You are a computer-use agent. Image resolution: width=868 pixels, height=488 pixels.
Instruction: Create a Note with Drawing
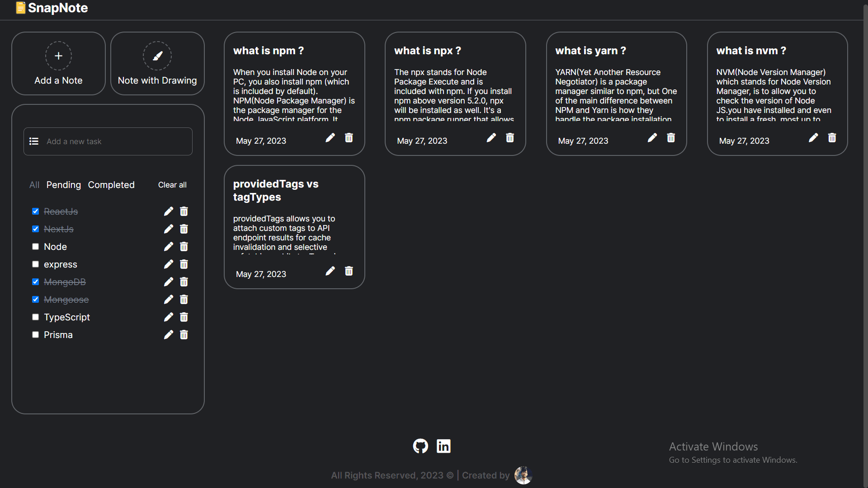tap(157, 63)
